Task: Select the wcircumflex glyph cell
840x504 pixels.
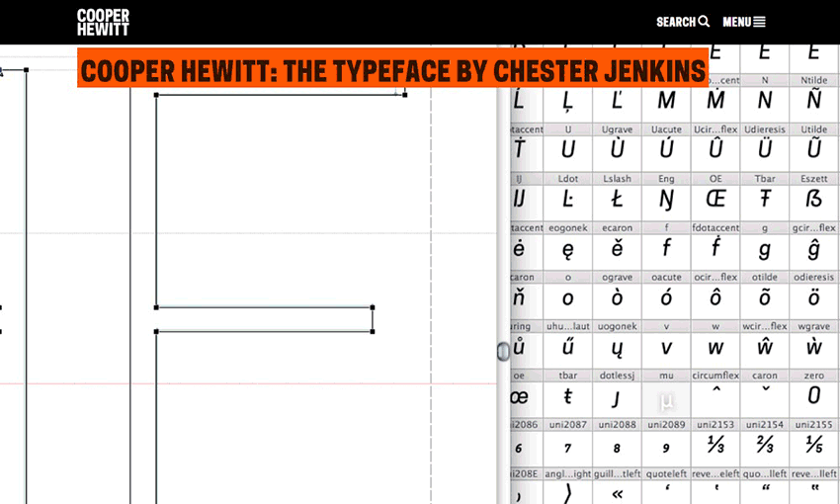Action: (765, 346)
